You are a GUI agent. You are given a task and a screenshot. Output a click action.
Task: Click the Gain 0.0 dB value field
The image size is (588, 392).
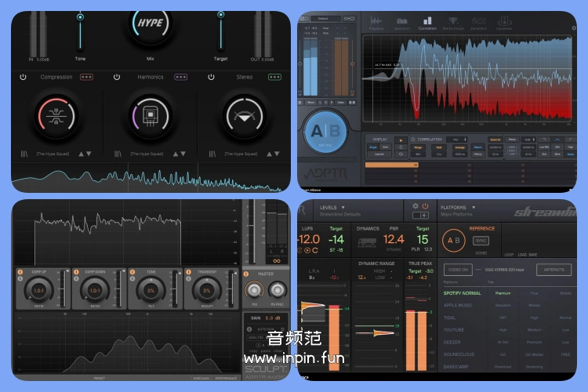pos(273,318)
